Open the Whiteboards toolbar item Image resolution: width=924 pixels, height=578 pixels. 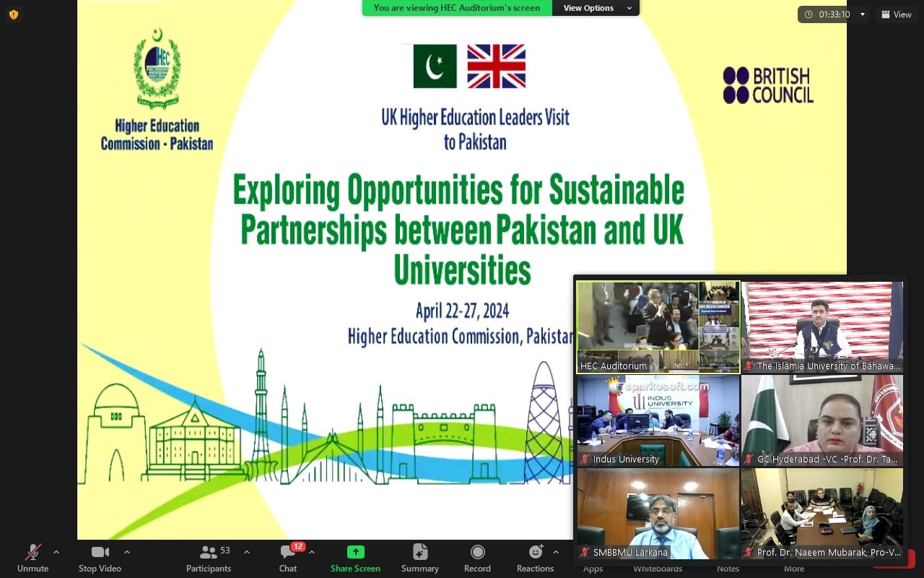tap(658, 569)
